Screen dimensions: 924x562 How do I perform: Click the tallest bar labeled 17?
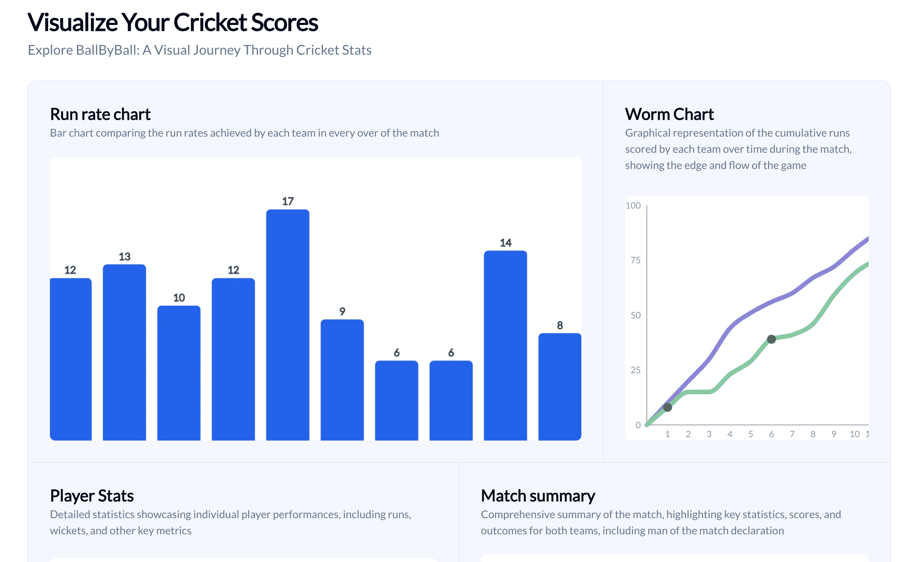[288, 325]
